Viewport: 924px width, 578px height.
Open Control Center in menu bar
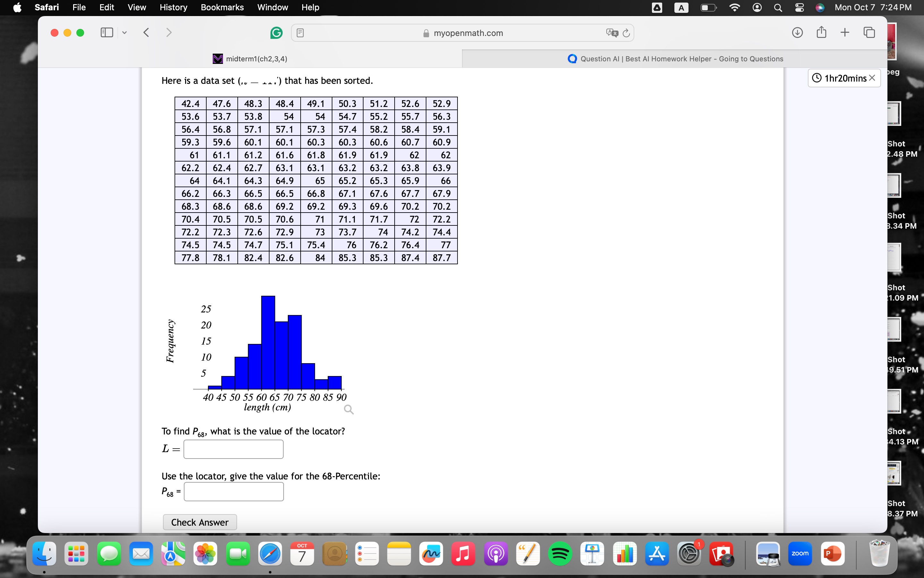coord(799,8)
